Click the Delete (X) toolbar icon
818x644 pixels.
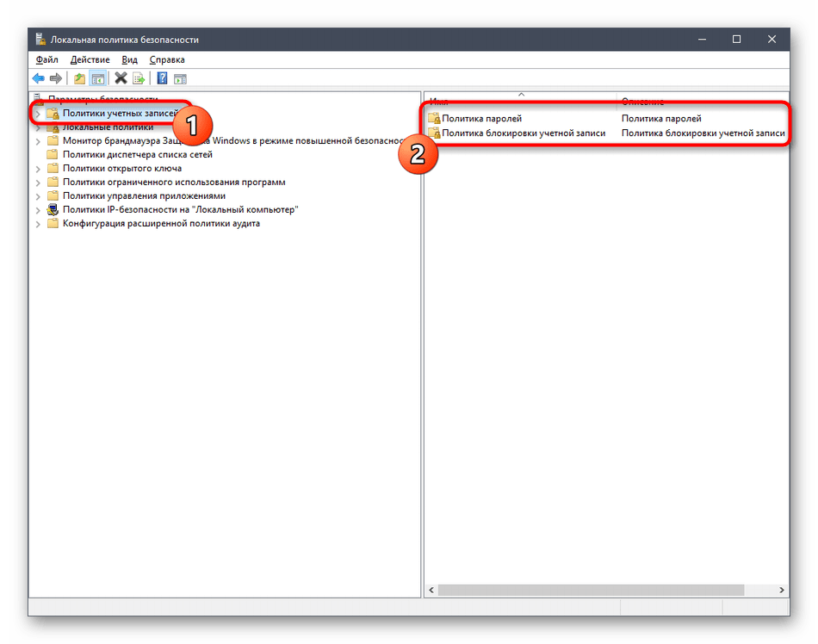[121, 78]
